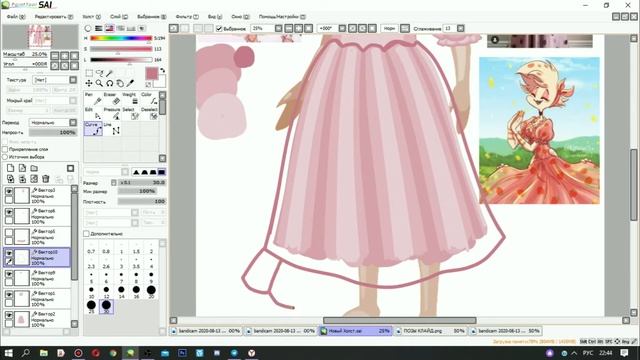
Task: Hide the Вектор6 layer
Action: click(x=9, y=212)
